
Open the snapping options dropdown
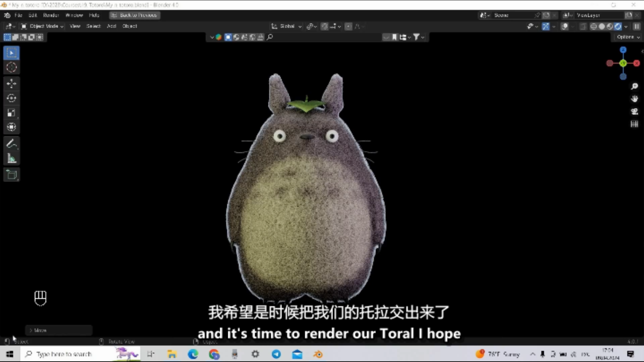click(335, 26)
